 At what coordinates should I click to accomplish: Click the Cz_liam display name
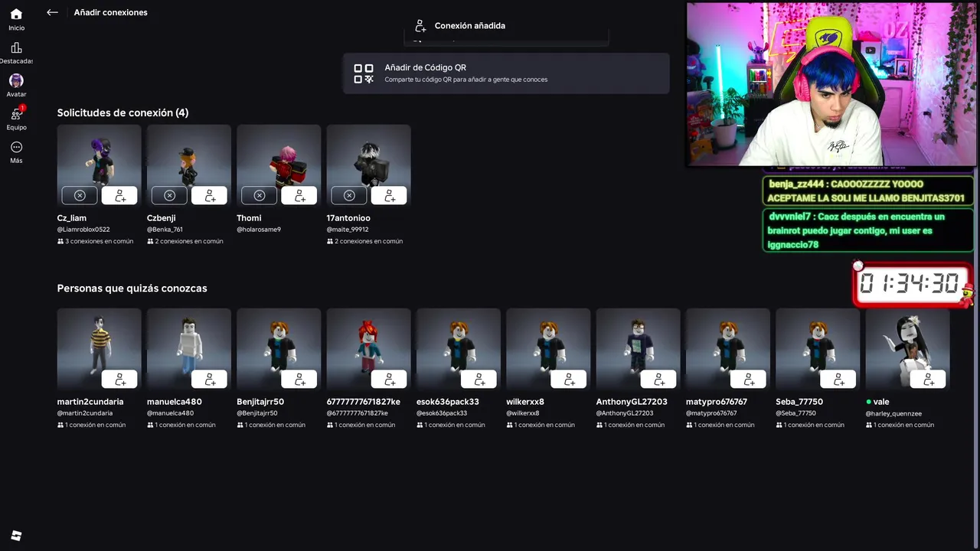click(72, 218)
